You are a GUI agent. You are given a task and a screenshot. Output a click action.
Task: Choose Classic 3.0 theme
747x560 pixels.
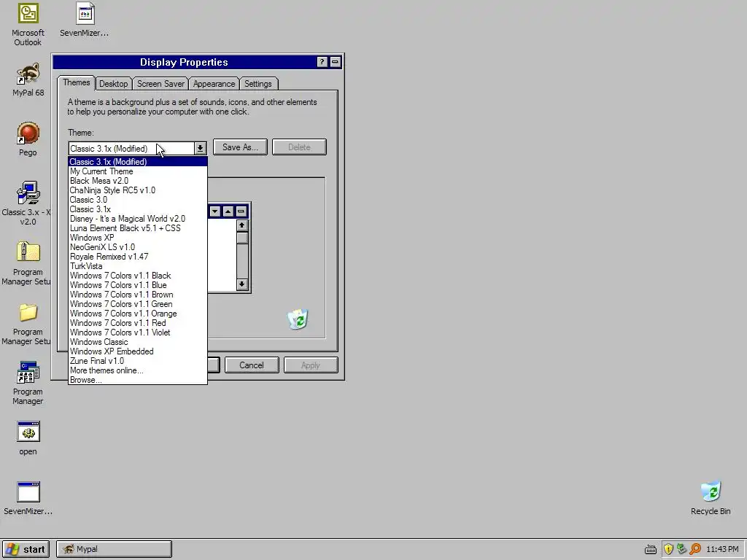coord(138,200)
